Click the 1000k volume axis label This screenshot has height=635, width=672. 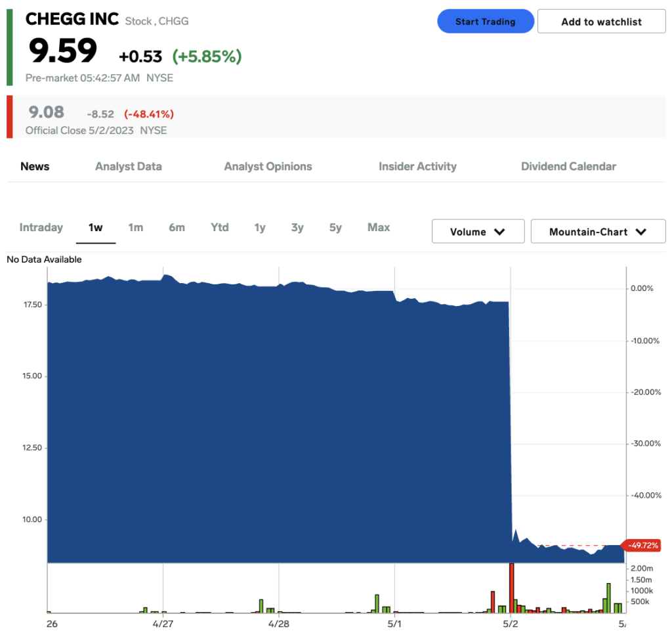click(x=642, y=591)
